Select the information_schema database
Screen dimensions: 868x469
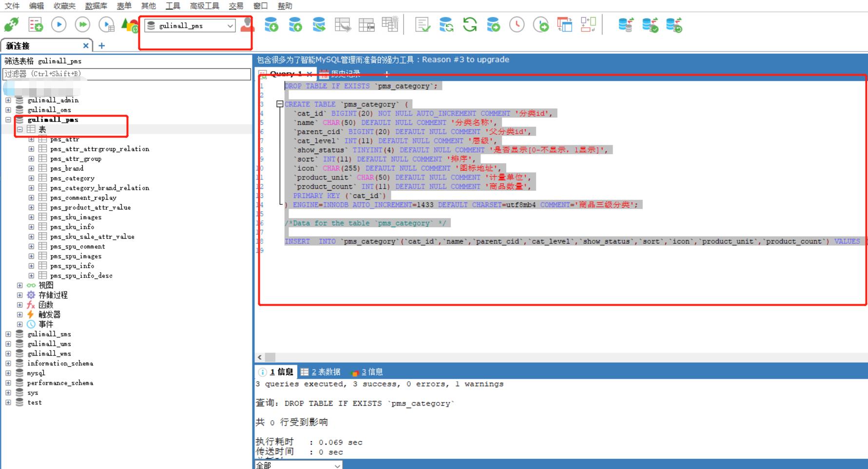click(60, 363)
